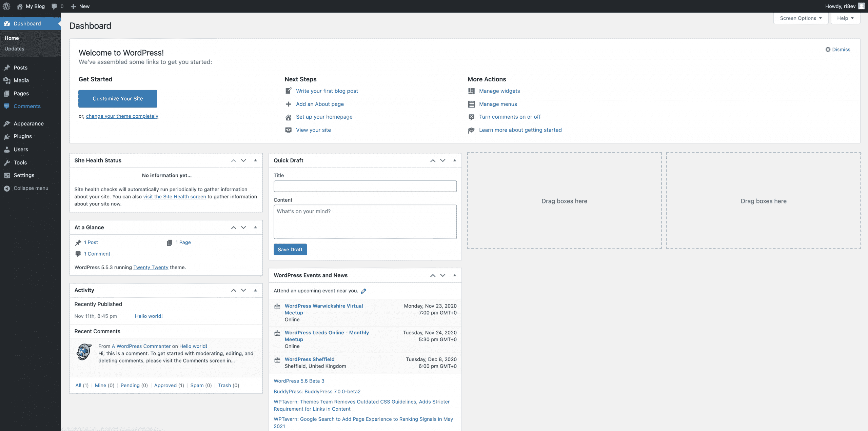Viewport: 868px width, 431px height.
Task: Click the pencil icon to edit event location
Action: pos(364,291)
